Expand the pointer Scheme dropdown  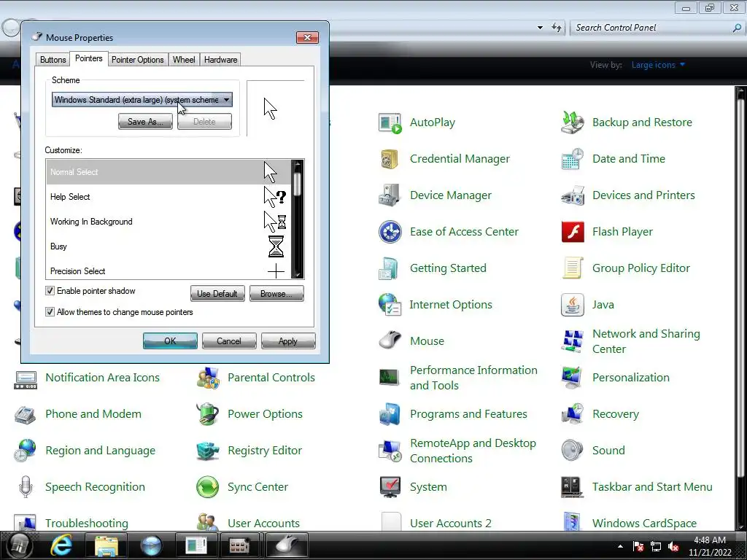(227, 100)
